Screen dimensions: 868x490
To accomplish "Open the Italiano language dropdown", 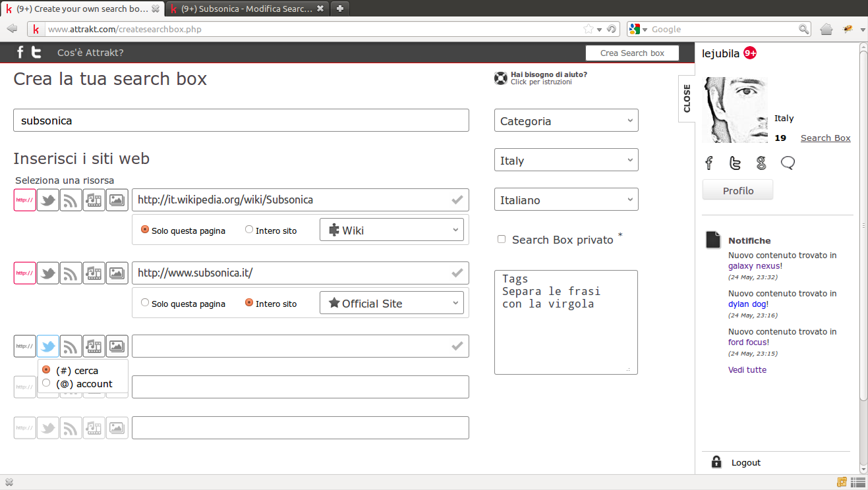I will point(566,200).
